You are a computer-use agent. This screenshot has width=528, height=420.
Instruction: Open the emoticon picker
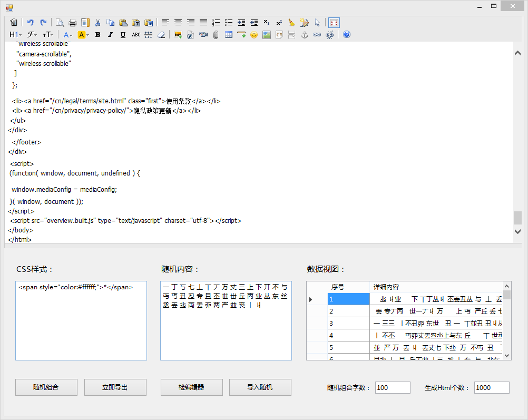pyautogui.click(x=254, y=35)
